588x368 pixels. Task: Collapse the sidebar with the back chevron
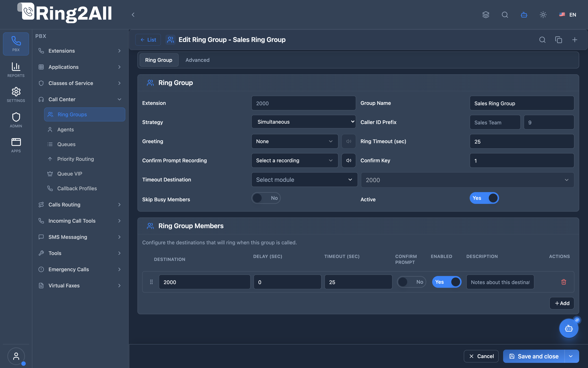(x=133, y=15)
